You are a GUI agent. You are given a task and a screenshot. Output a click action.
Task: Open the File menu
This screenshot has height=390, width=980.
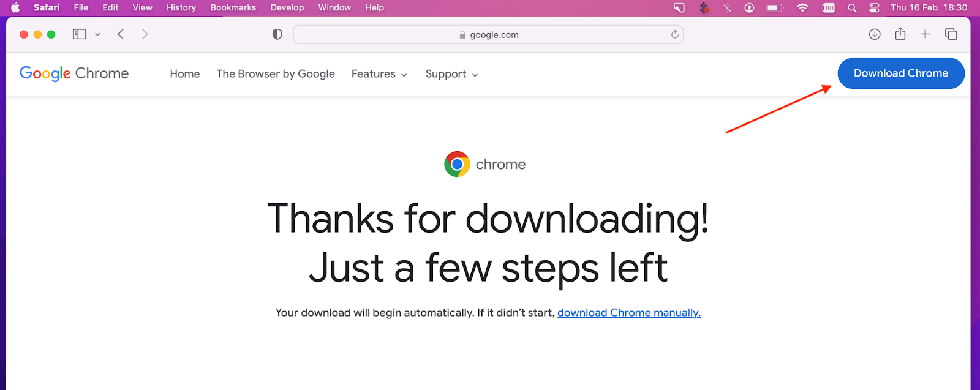coord(81,7)
